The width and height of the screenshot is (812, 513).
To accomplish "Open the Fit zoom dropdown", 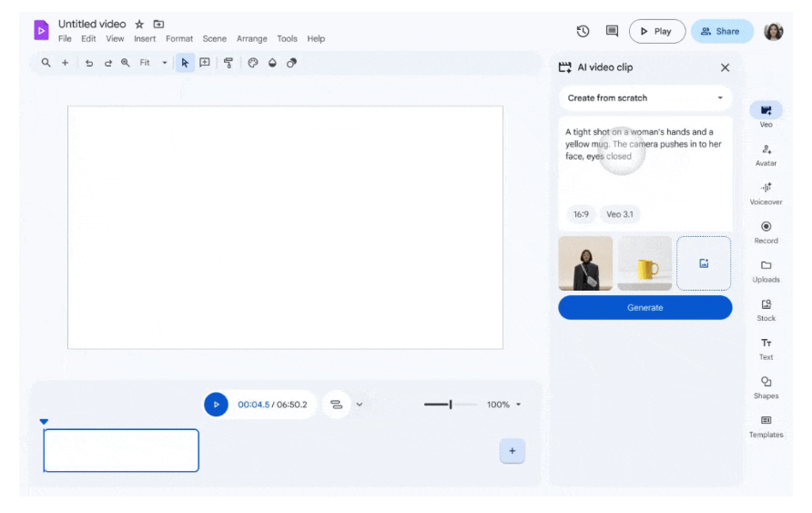I will [153, 63].
